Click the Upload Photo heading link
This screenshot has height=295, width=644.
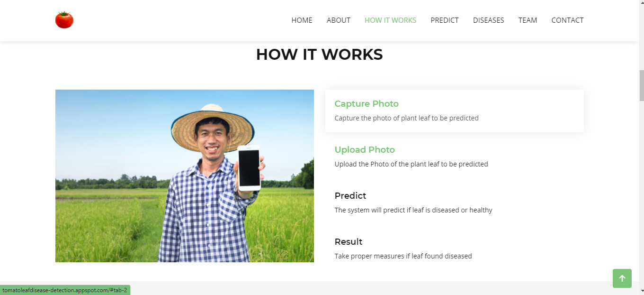point(364,149)
